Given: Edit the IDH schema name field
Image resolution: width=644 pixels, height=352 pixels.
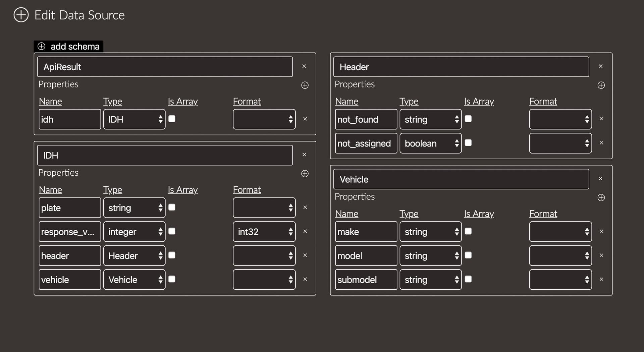Looking at the screenshot, I should pos(165,155).
